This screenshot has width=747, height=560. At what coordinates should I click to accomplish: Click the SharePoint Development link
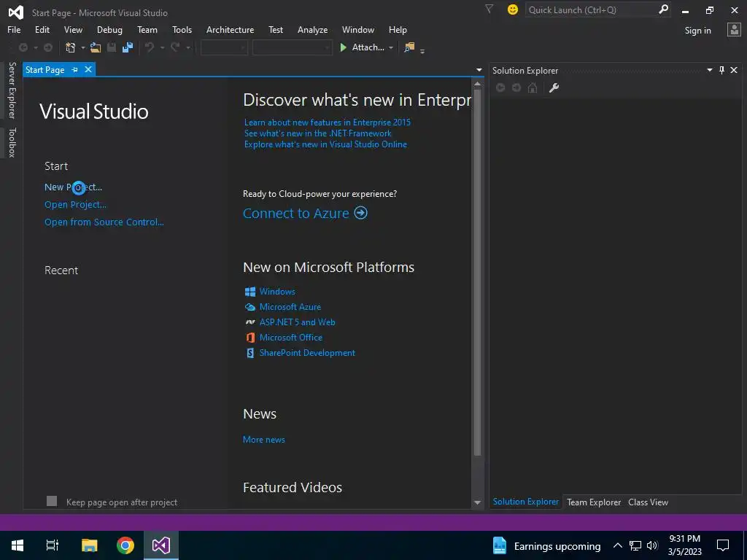tap(307, 353)
